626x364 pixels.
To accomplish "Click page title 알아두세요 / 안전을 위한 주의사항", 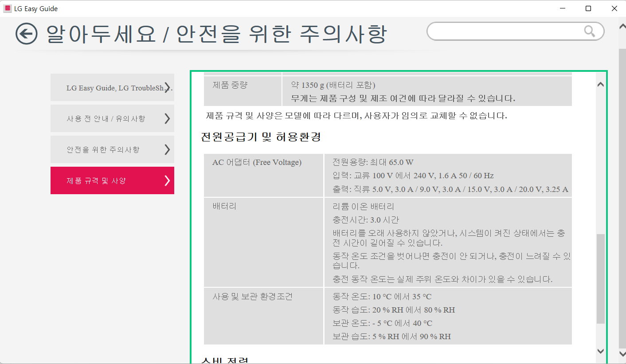I will 217,34.
